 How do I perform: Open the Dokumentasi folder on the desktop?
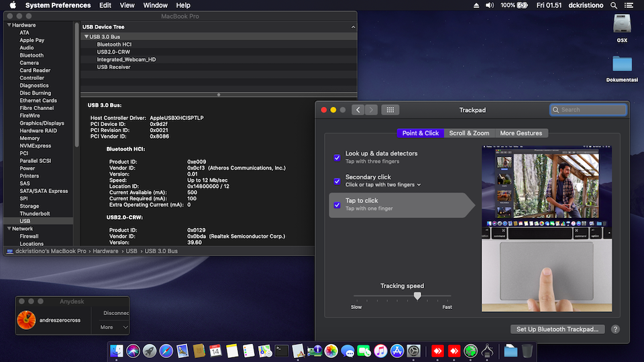pyautogui.click(x=622, y=64)
